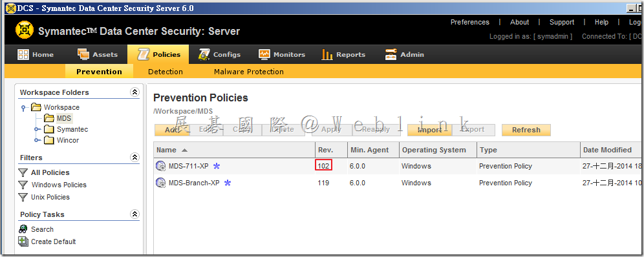
Task: Sort by Min. Agent column
Action: [x=373, y=150]
